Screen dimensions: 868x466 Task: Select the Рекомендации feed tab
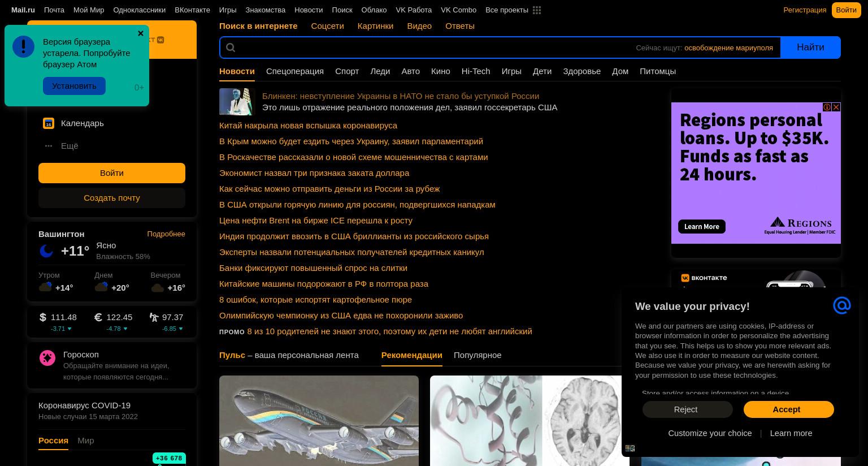pos(412,355)
